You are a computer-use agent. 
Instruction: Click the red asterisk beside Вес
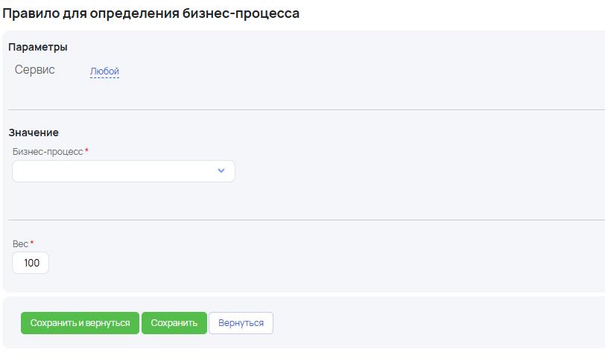point(32,243)
